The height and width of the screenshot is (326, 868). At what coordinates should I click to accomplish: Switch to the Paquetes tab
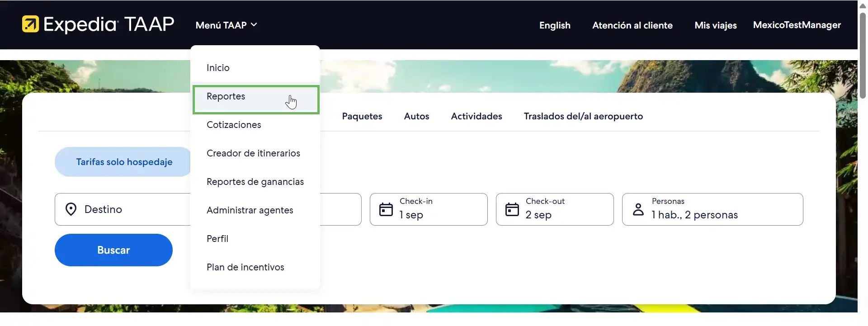pyautogui.click(x=362, y=117)
